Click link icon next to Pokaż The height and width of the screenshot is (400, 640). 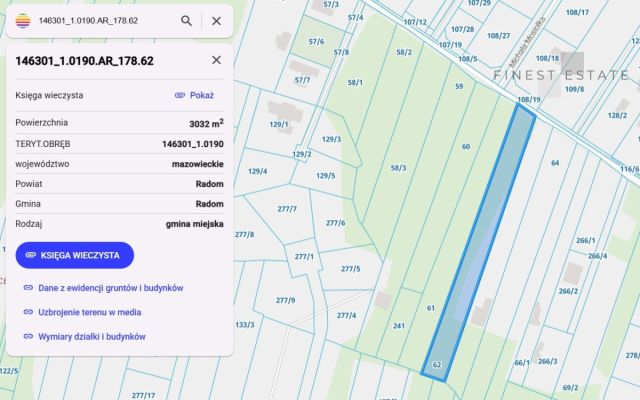coord(180,95)
